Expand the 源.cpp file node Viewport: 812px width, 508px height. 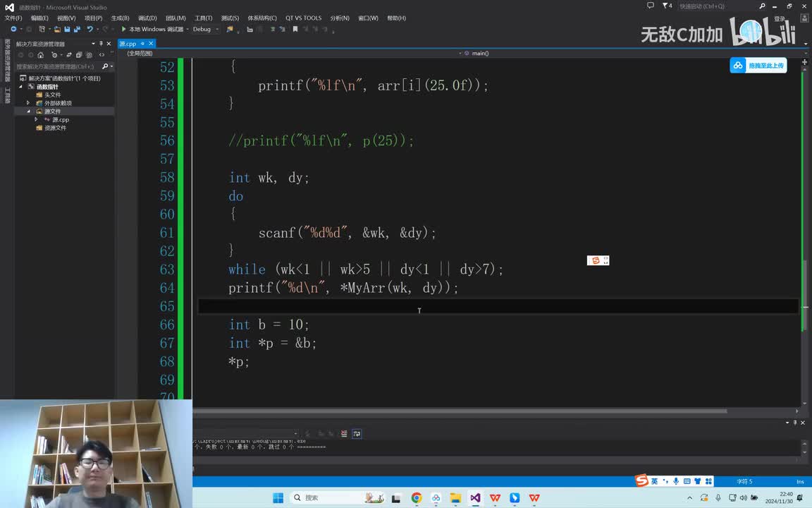[x=36, y=119]
